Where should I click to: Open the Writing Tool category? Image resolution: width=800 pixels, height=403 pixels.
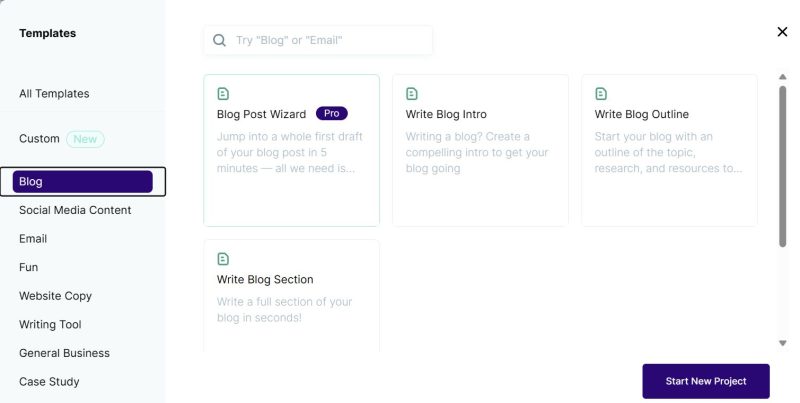(50, 324)
